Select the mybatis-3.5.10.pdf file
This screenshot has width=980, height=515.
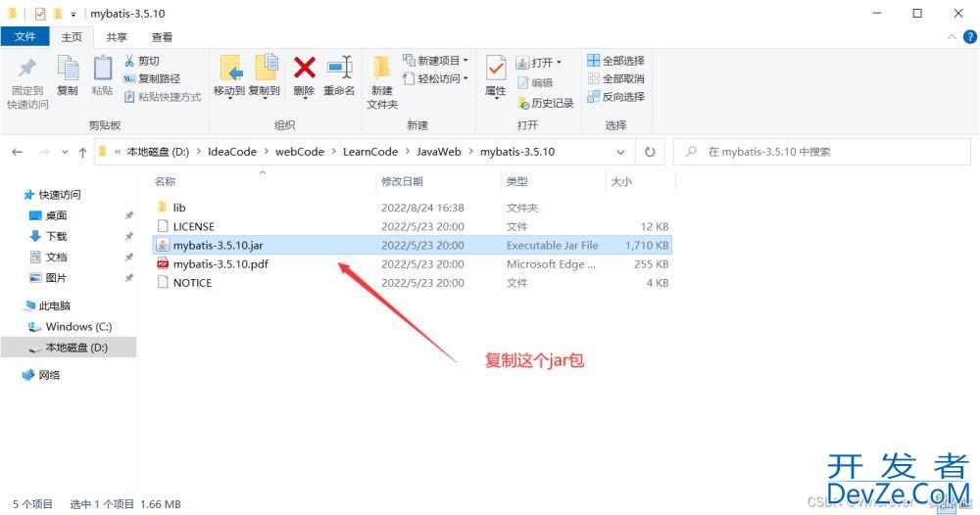point(412,264)
